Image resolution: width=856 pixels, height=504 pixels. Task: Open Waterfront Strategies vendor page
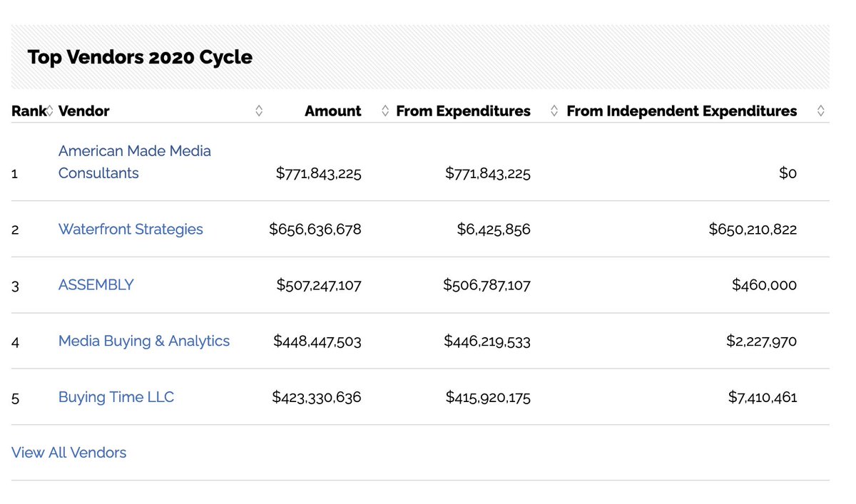pos(131,230)
